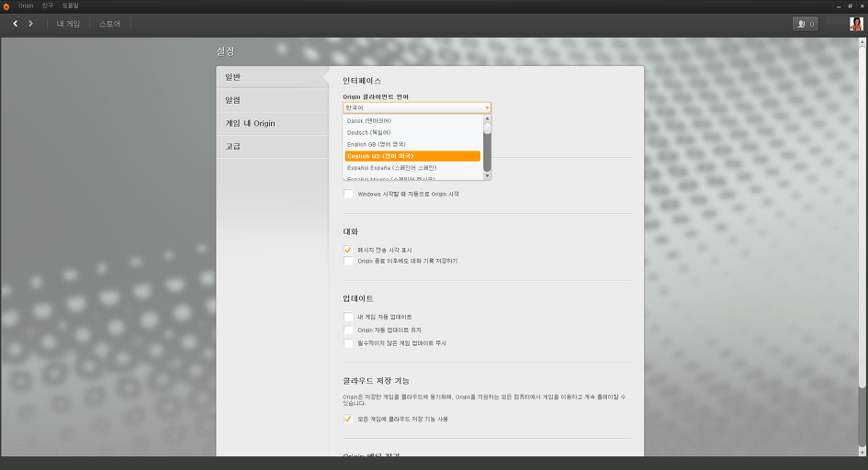
Task: Enable save chat history after Origin exit
Action: pyautogui.click(x=348, y=261)
